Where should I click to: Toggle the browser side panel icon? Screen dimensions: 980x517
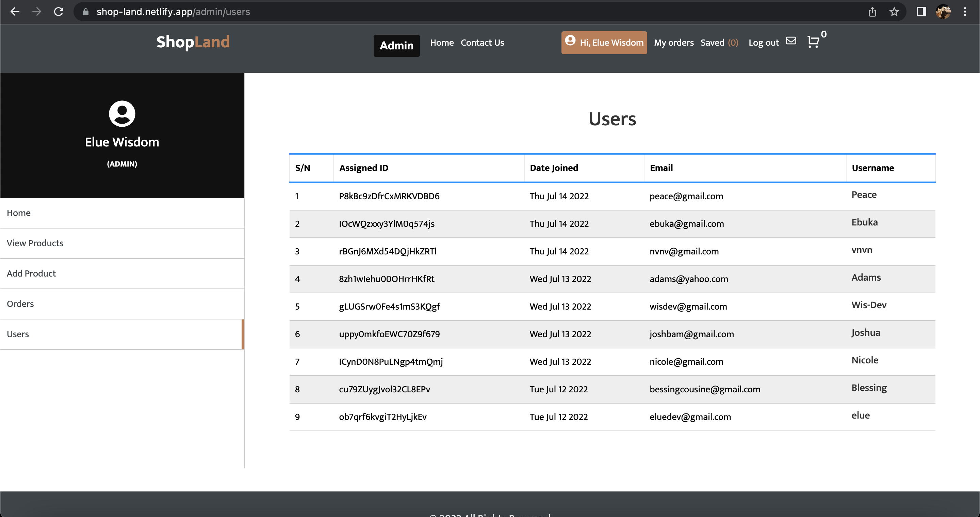pos(921,12)
